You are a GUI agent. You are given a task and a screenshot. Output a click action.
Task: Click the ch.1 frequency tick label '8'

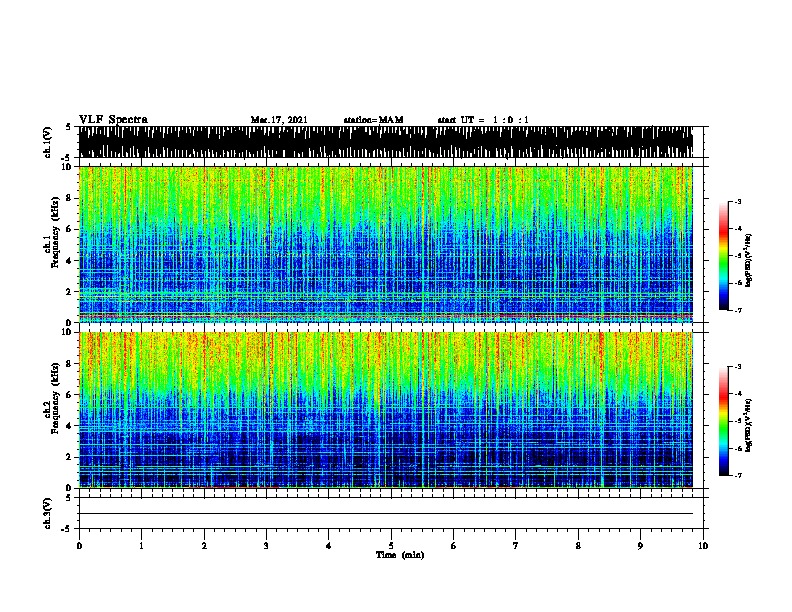coord(70,198)
